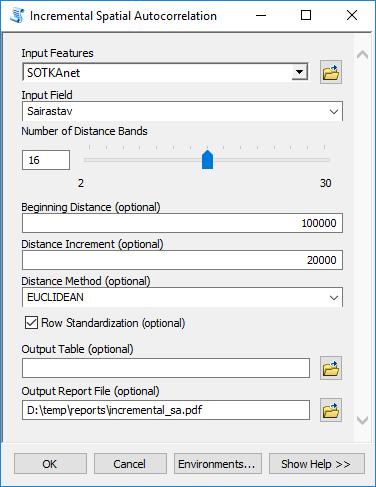Open Distance Method EUCLIDEAN dropdown
The height and width of the screenshot is (487, 376).
coord(334,298)
